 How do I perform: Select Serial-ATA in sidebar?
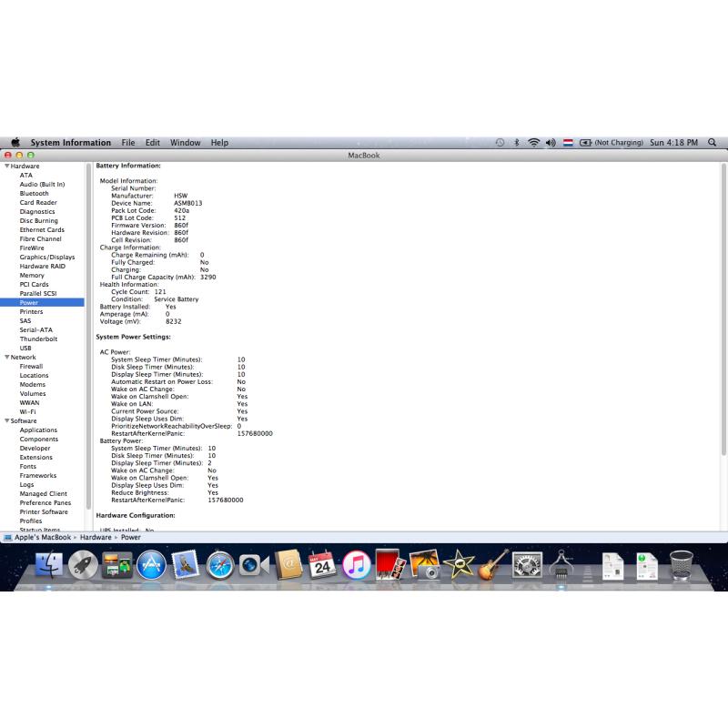tap(35, 329)
